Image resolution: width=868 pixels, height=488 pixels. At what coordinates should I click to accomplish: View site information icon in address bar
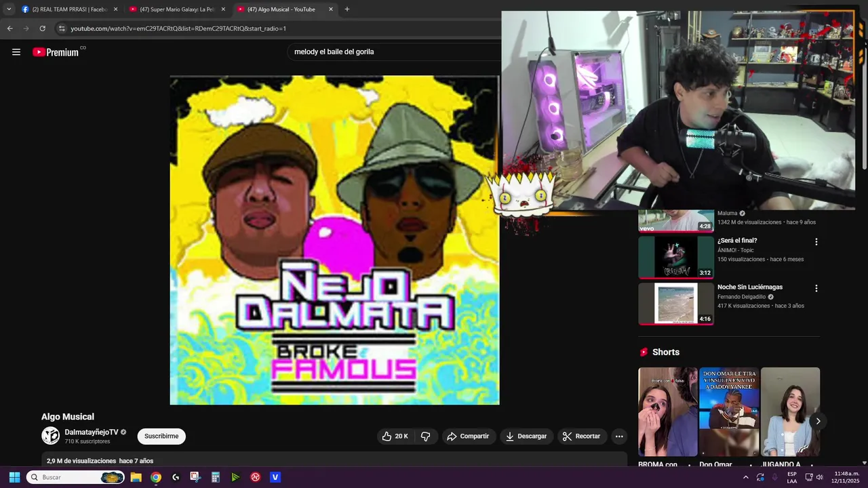[62, 28]
